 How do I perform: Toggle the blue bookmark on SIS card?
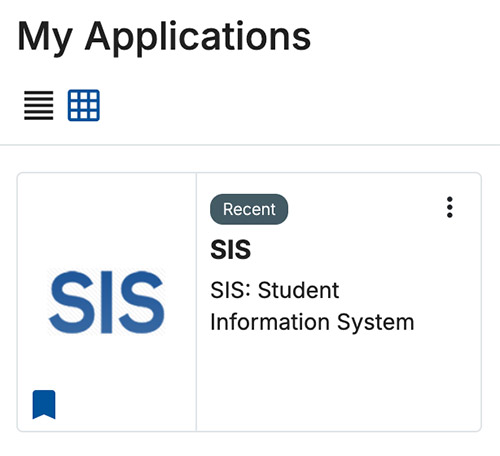pos(44,404)
